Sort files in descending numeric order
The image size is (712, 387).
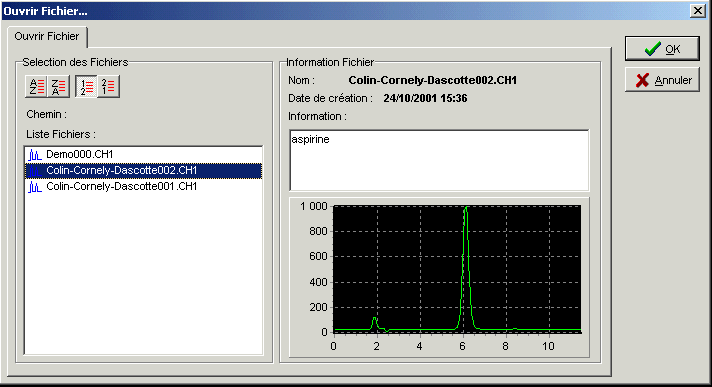point(108,86)
